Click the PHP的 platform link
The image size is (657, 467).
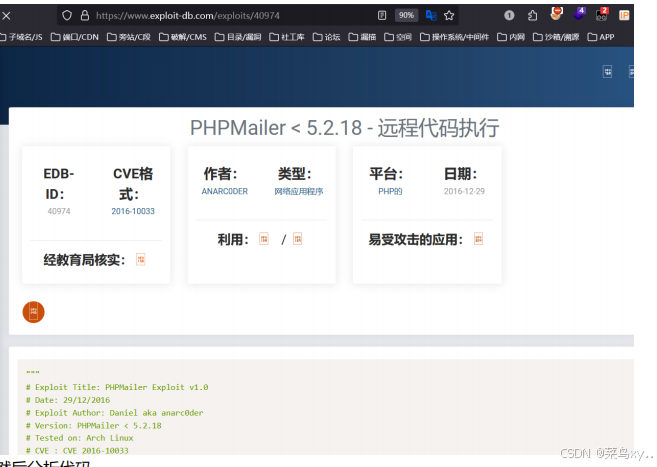390,191
